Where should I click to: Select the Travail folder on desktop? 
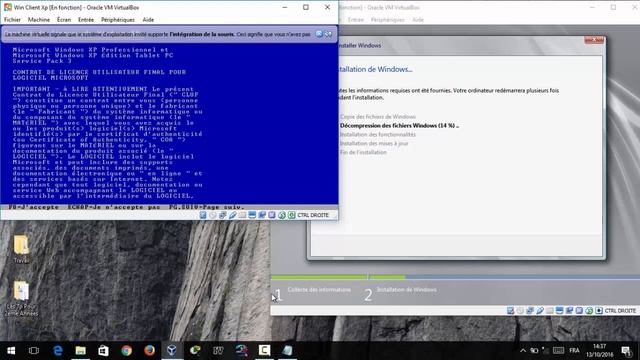21,249
